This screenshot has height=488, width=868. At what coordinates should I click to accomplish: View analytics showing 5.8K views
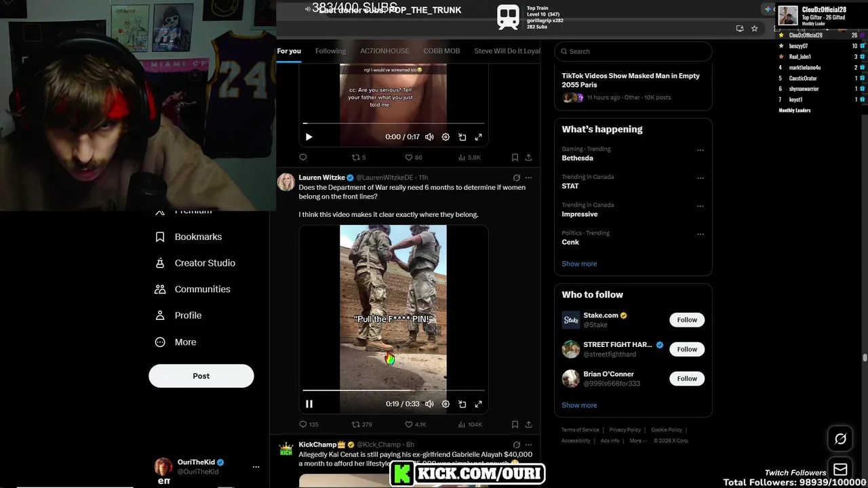(469, 157)
